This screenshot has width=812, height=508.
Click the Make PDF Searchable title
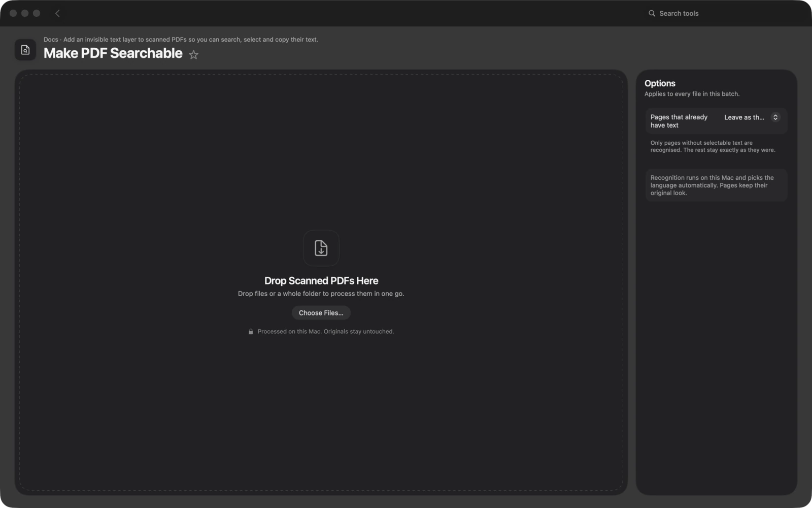[x=113, y=53]
